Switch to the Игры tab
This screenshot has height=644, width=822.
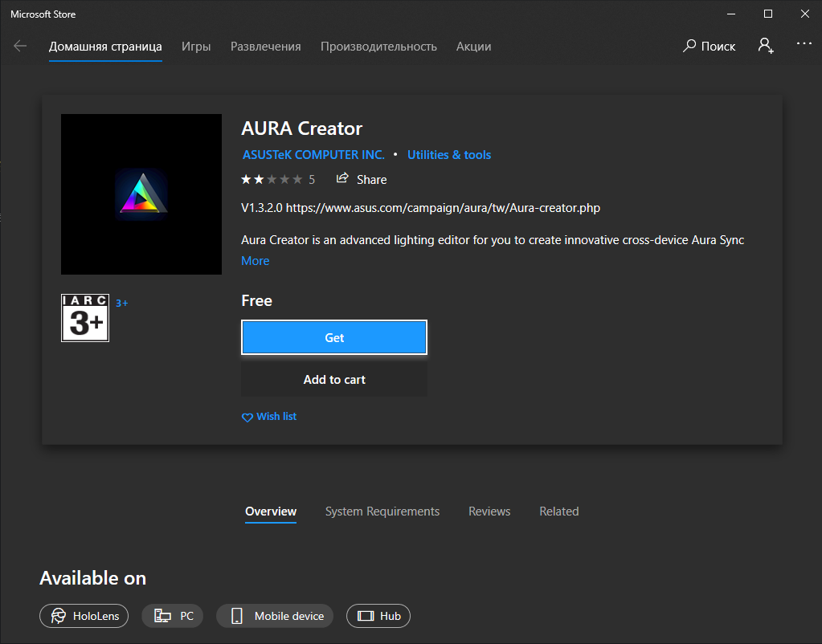coord(196,46)
